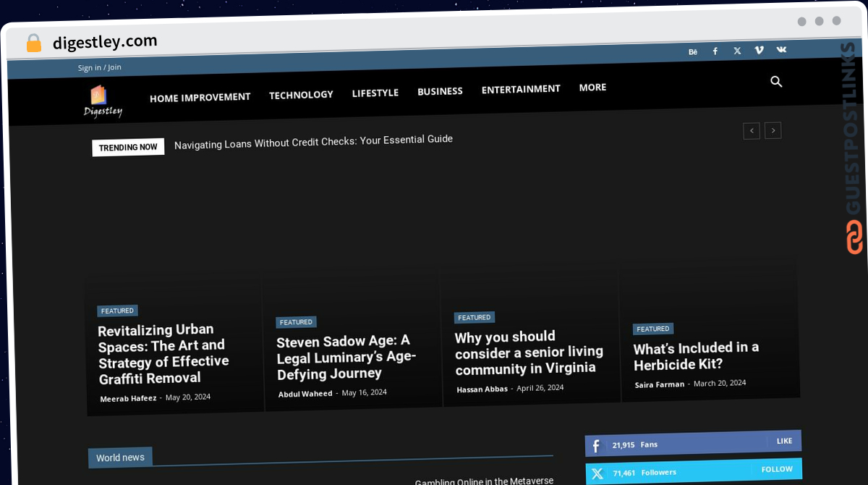Click Featured tag on Herbicide Kit article
Viewport: 868px width, 485px height.
click(x=653, y=329)
